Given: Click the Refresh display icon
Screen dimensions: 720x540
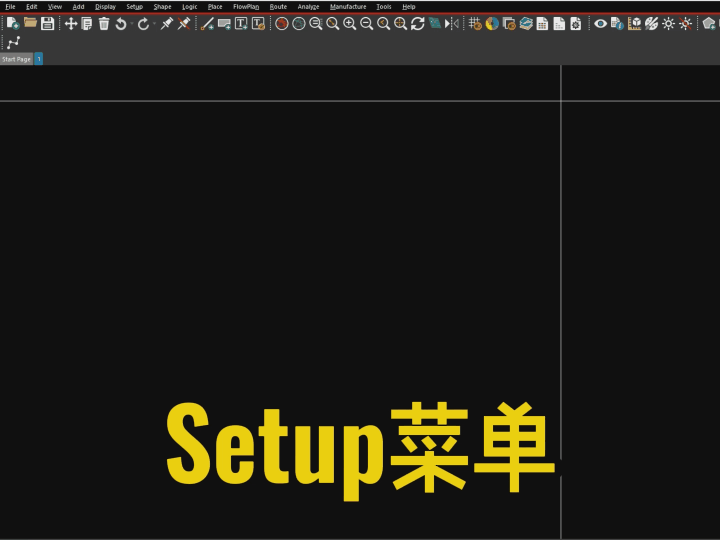Looking at the screenshot, I should tap(417, 23).
